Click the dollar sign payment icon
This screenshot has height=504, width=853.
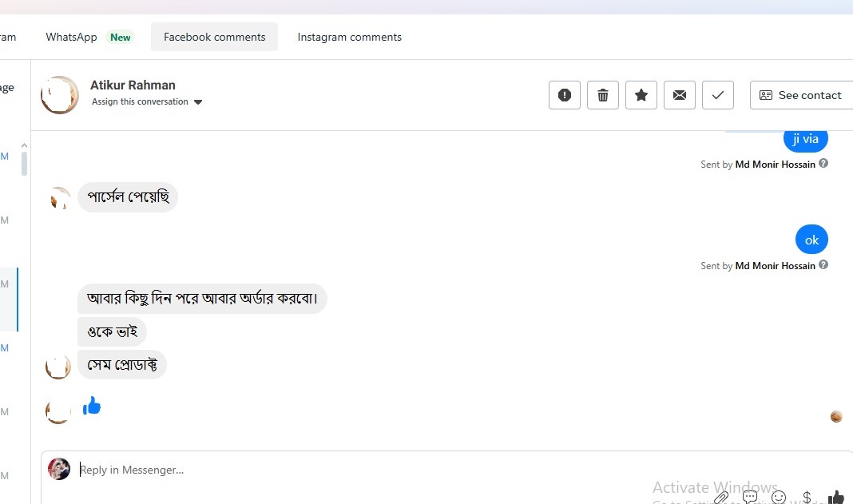(x=807, y=498)
